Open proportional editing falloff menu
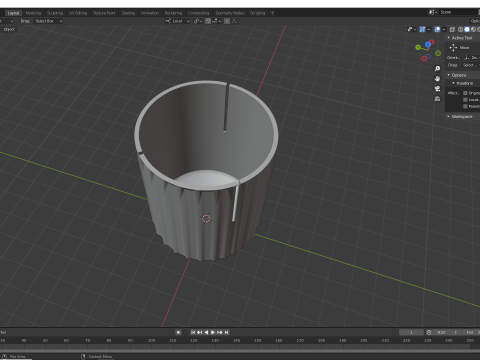The width and height of the screenshot is (480, 360). pos(235,21)
